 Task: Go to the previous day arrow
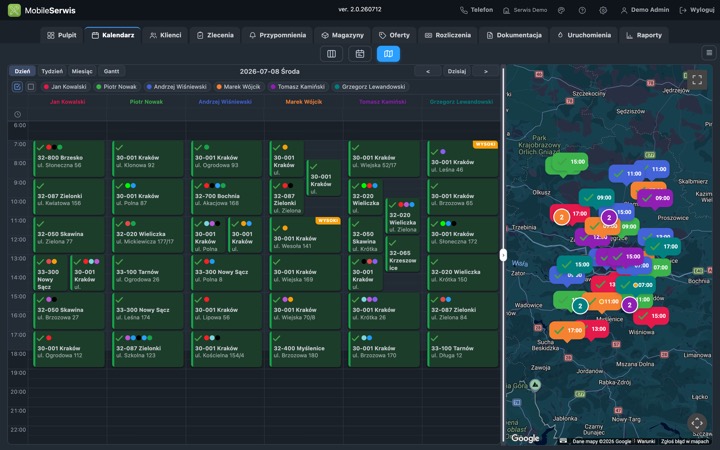pos(428,71)
